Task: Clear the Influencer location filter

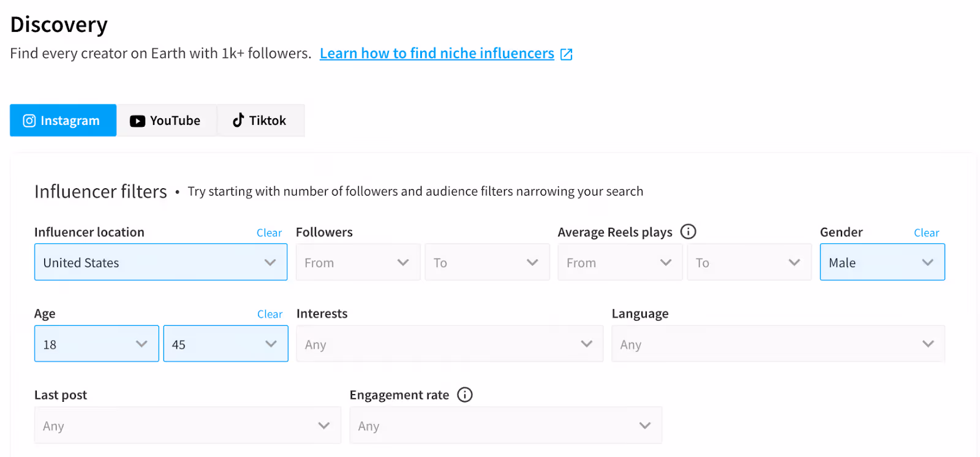Action: [x=269, y=233]
